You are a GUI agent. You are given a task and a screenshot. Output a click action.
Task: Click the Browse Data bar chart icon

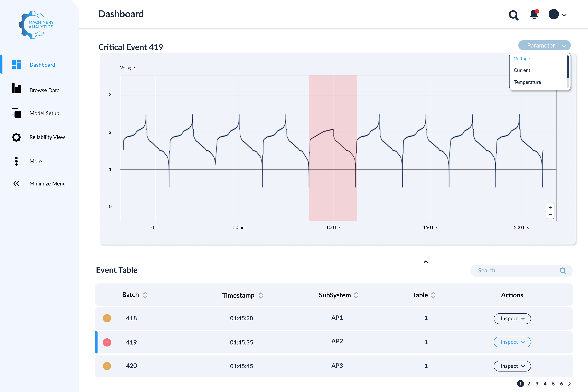point(16,88)
